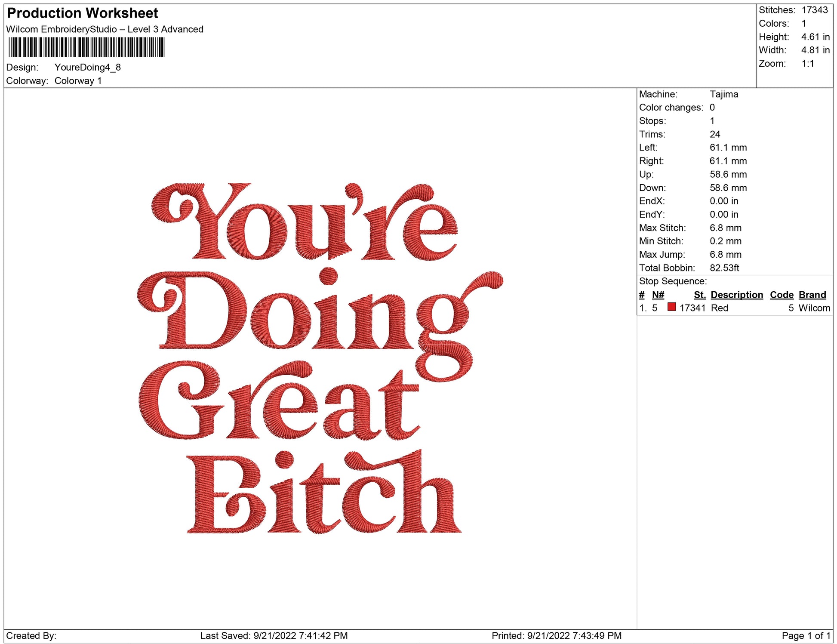Click the barcode under the studio name

(86, 47)
